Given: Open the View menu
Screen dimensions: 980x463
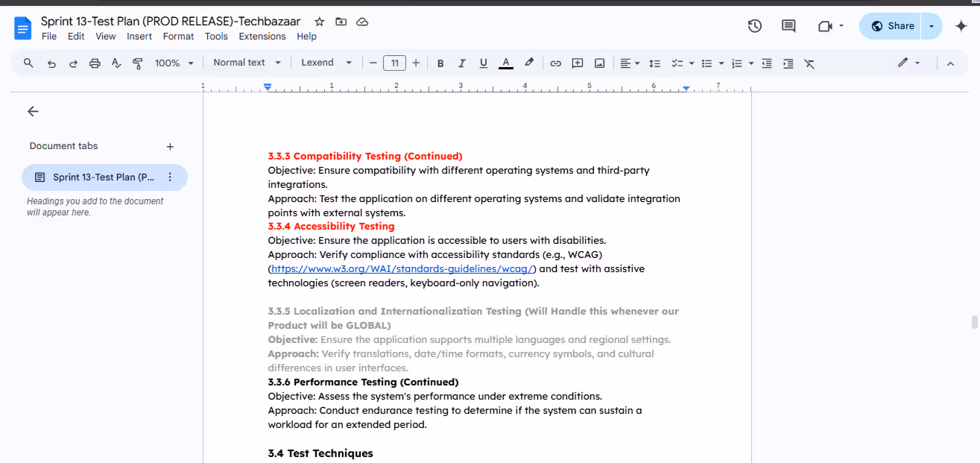Looking at the screenshot, I should pos(106,37).
